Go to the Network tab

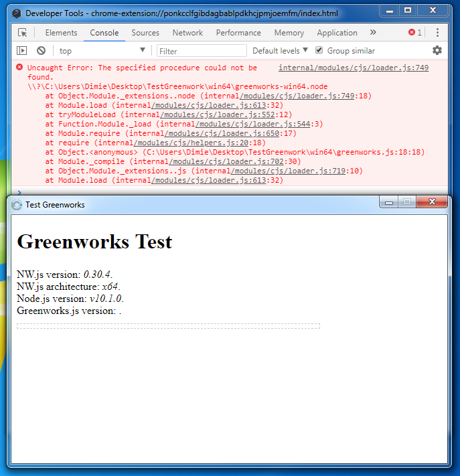(187, 33)
